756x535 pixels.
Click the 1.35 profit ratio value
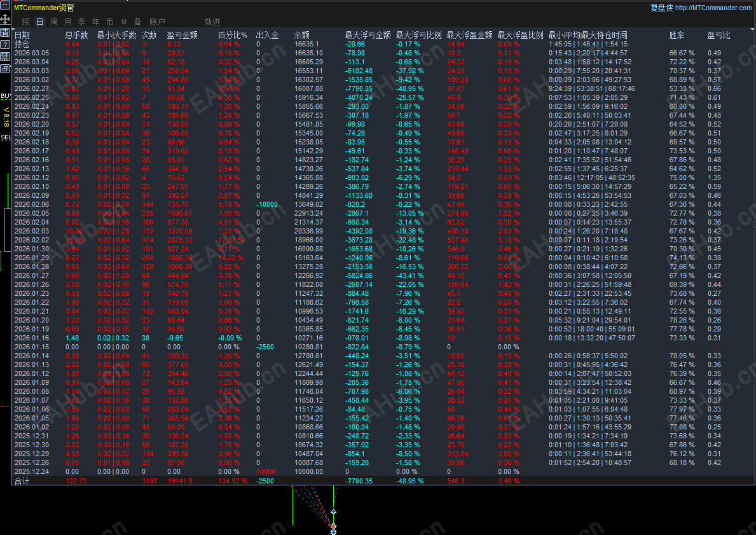click(715, 177)
